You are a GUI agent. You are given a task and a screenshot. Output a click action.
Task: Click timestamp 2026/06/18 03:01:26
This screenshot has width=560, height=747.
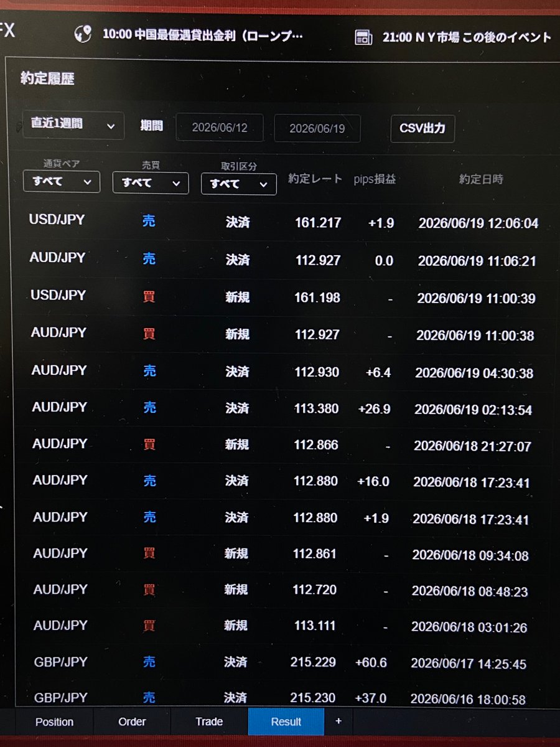pyautogui.click(x=469, y=627)
